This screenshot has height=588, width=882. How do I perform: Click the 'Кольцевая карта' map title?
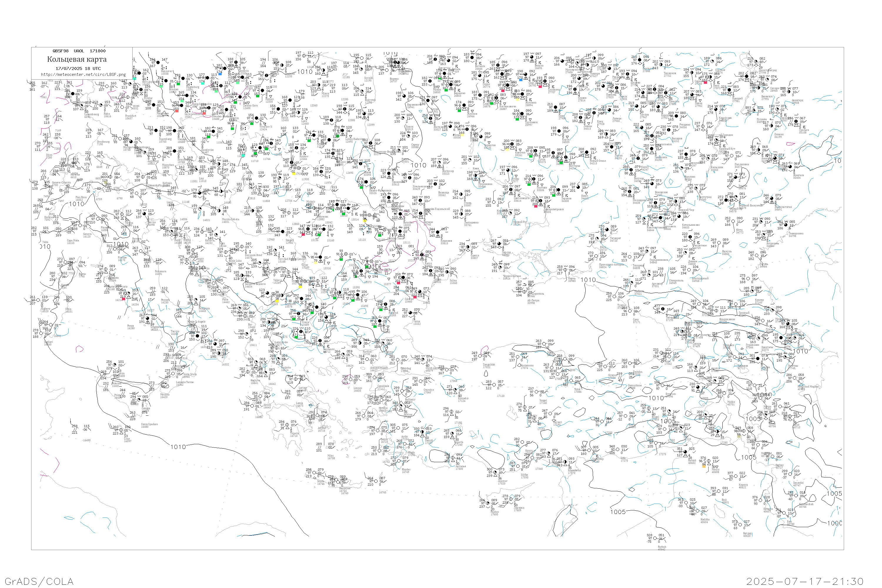(x=77, y=59)
